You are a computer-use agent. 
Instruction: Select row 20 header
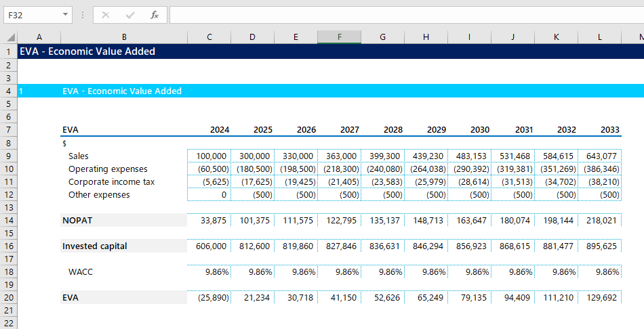tap(8, 298)
